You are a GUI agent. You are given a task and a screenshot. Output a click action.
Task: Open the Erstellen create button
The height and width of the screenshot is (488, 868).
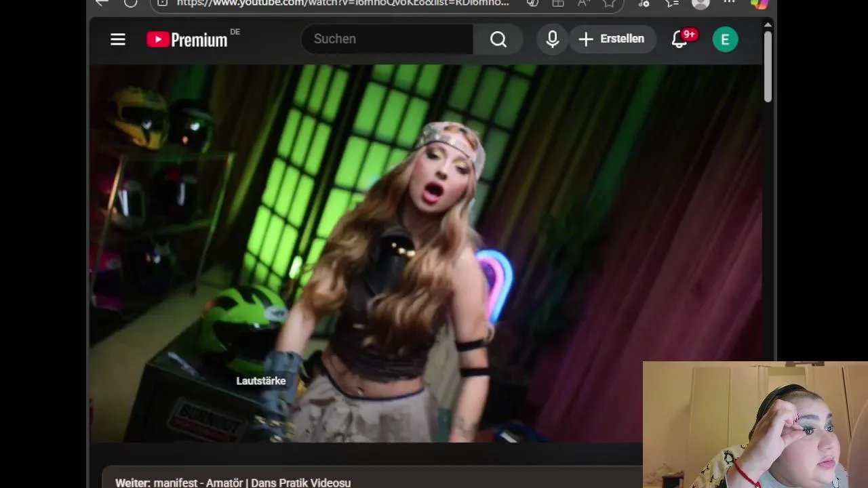(x=612, y=39)
